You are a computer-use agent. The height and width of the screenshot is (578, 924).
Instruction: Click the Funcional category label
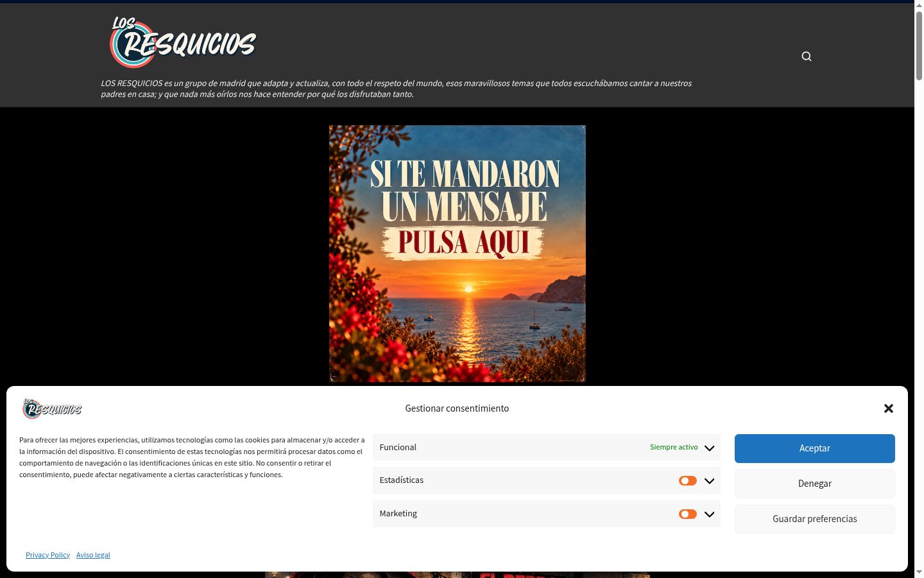(x=398, y=447)
